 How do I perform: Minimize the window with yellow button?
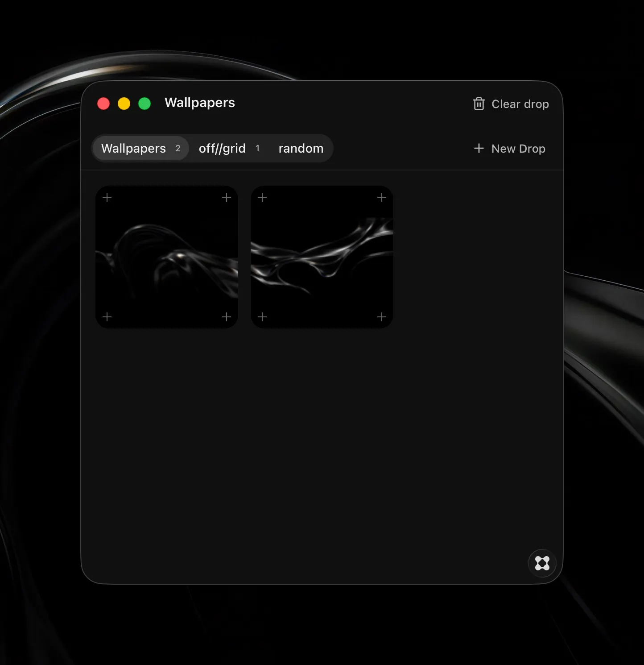tap(124, 104)
